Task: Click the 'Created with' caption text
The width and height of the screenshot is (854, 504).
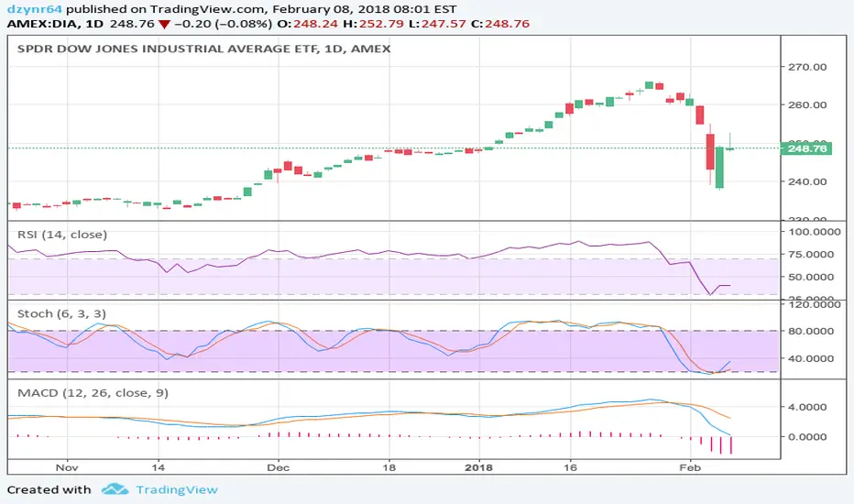Action: 49,490
